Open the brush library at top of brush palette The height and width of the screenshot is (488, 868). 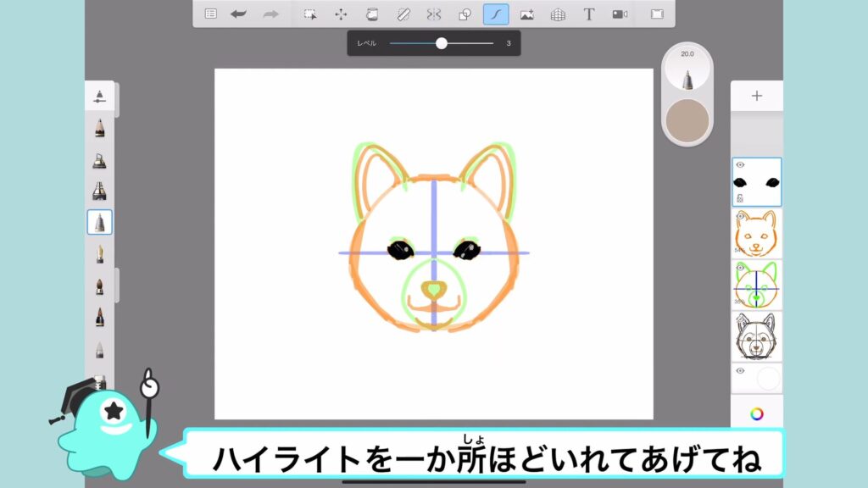click(100, 96)
